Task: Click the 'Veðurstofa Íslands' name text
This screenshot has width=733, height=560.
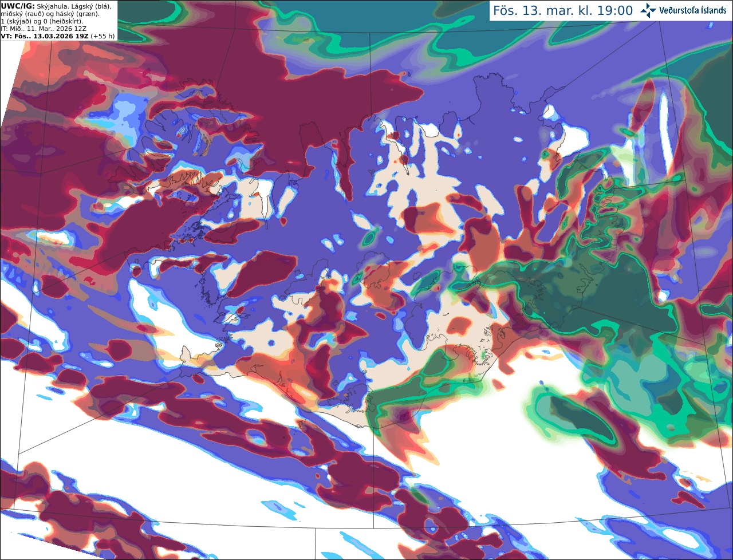Action: point(693,10)
